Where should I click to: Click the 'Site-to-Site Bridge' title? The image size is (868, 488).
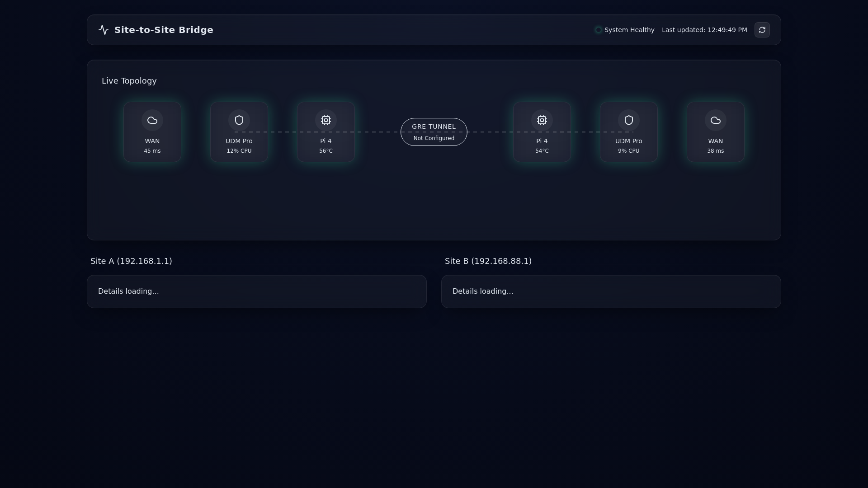[x=164, y=30]
